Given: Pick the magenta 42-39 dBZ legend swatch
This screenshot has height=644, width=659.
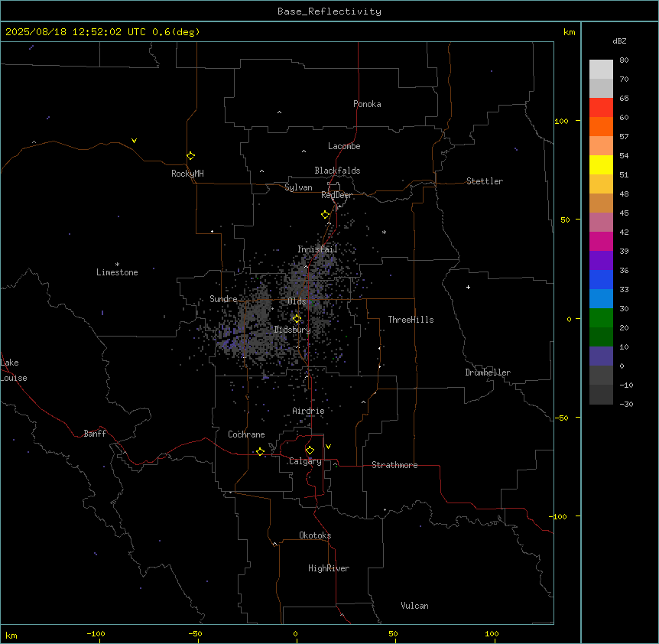Looking at the screenshot, I should click(x=601, y=241).
